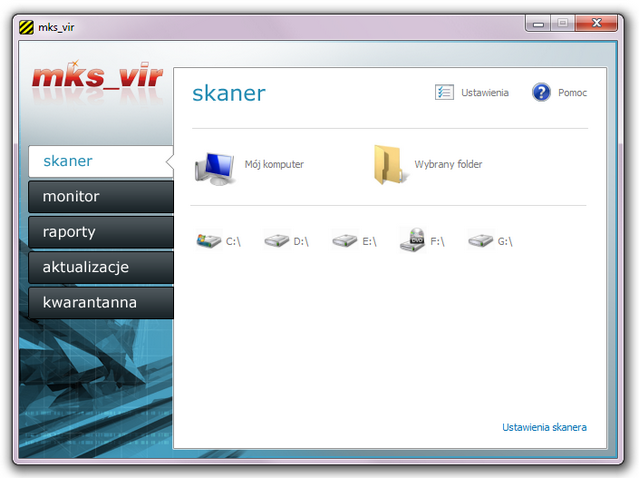Click the F:\ drive label

(x=437, y=242)
